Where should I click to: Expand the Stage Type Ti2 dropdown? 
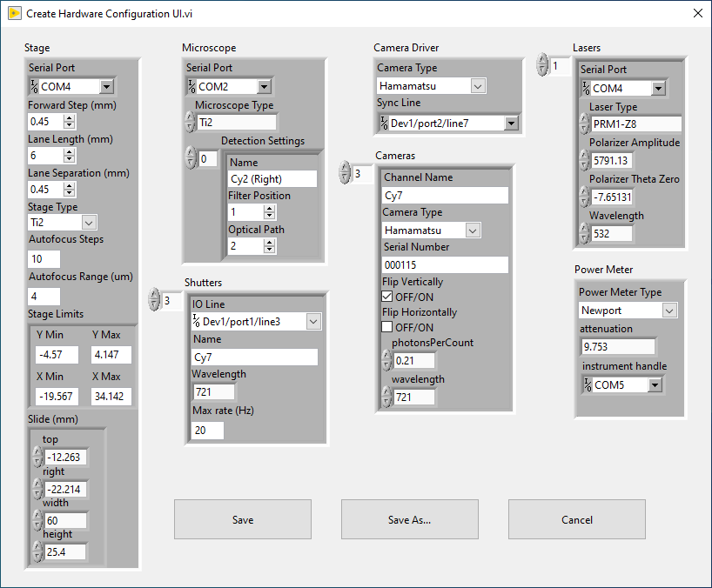coord(89,223)
